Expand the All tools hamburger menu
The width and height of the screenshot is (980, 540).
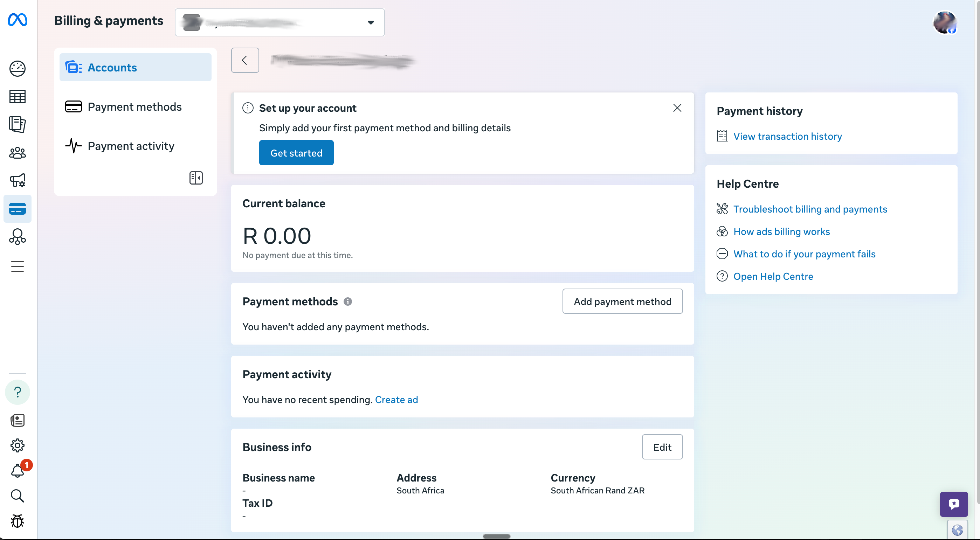tap(18, 266)
